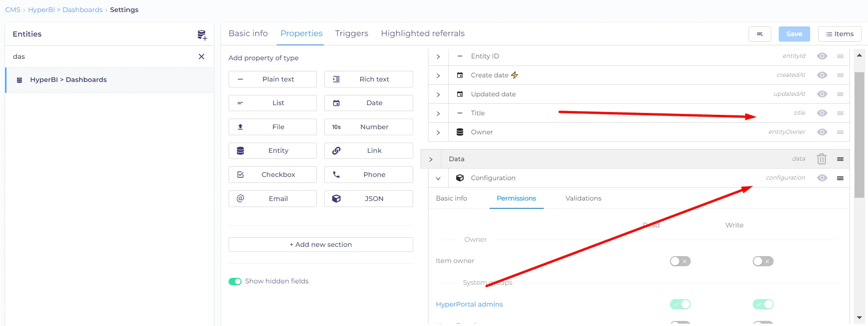This screenshot has width=868, height=326.
Task: Click the Create date lightning bolt icon
Action: [515, 75]
